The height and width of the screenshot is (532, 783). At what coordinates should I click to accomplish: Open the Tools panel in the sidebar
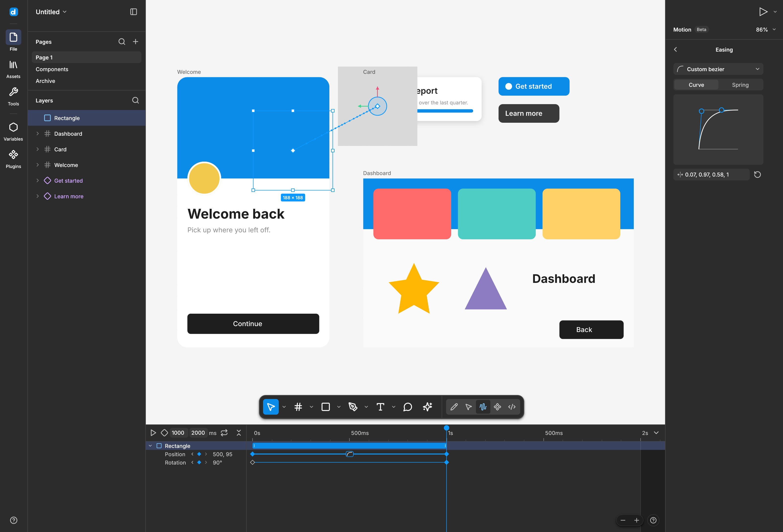coord(13,97)
